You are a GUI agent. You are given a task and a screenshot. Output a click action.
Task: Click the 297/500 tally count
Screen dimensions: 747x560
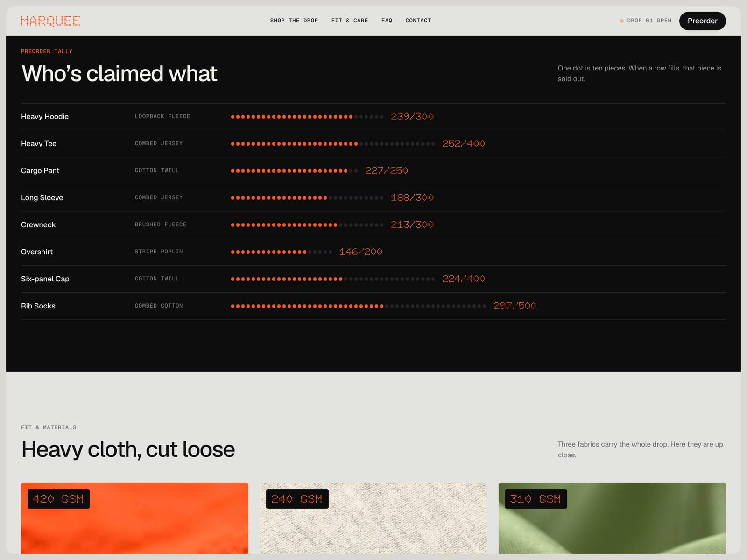click(x=515, y=306)
